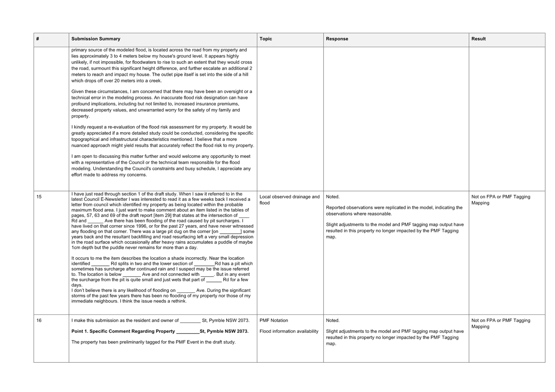Viewport: 555px width, 392px height.
Task: Click sentence 'I don't believe there is any likelihood'
Action: coord(161,296)
